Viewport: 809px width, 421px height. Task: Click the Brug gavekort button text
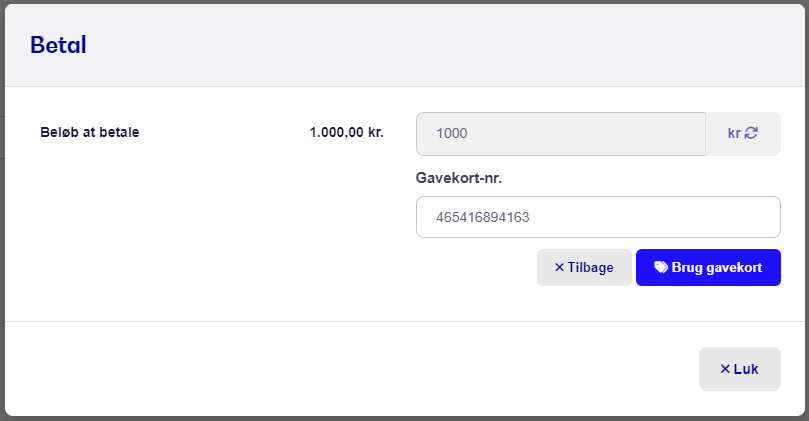717,267
